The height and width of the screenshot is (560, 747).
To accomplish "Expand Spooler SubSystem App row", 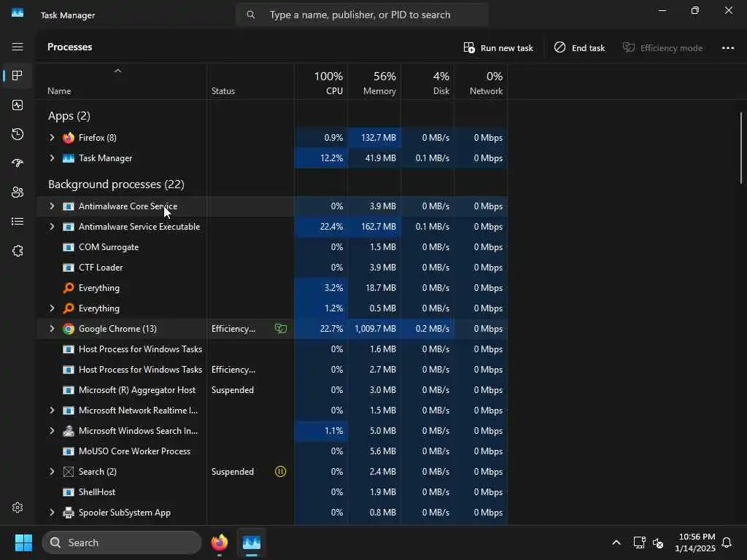I will [52, 513].
